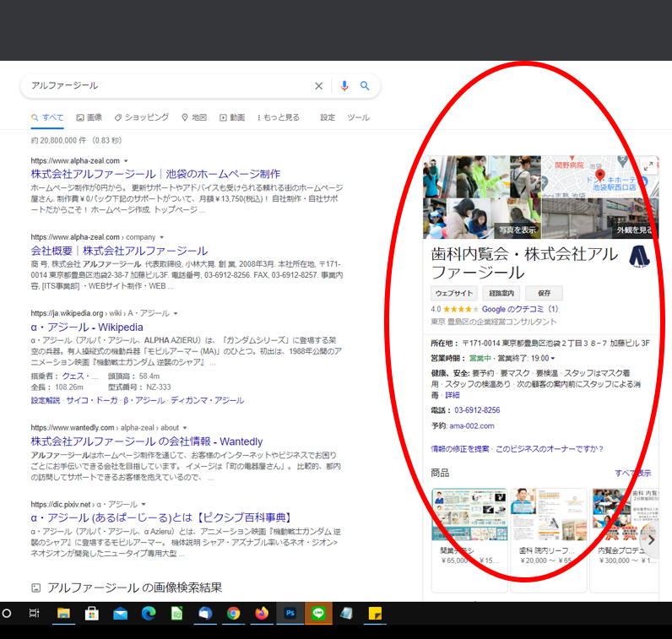Click the company logo icon beside the title

pos(639,257)
